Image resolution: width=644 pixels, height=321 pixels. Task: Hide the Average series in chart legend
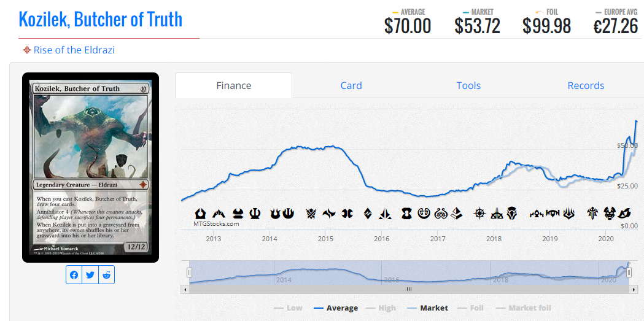click(336, 308)
